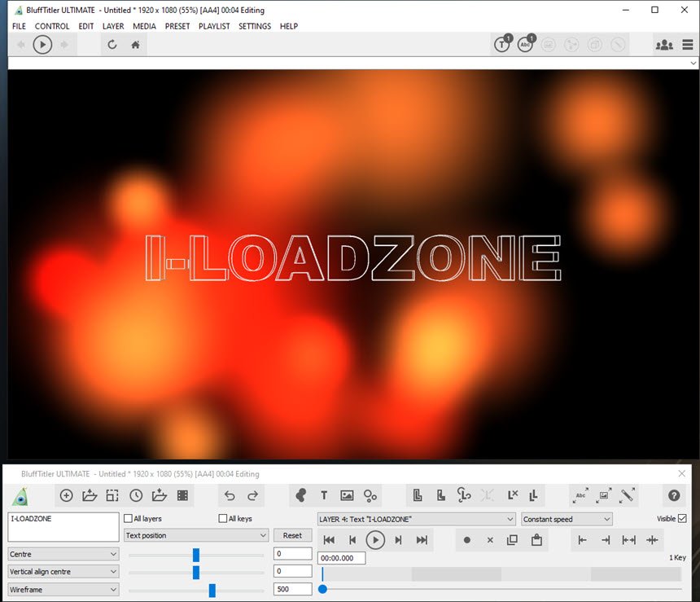The height and width of the screenshot is (602, 700).
Task: Enable the All keys checkbox
Action: (x=223, y=518)
